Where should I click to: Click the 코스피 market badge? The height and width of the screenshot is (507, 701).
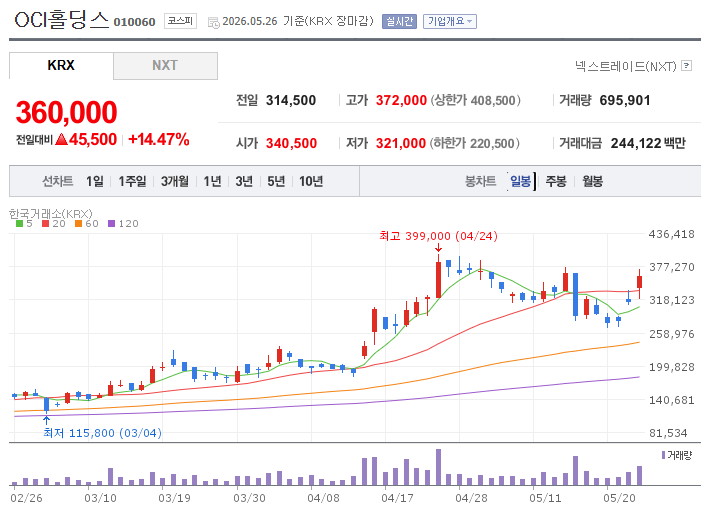click(x=180, y=21)
